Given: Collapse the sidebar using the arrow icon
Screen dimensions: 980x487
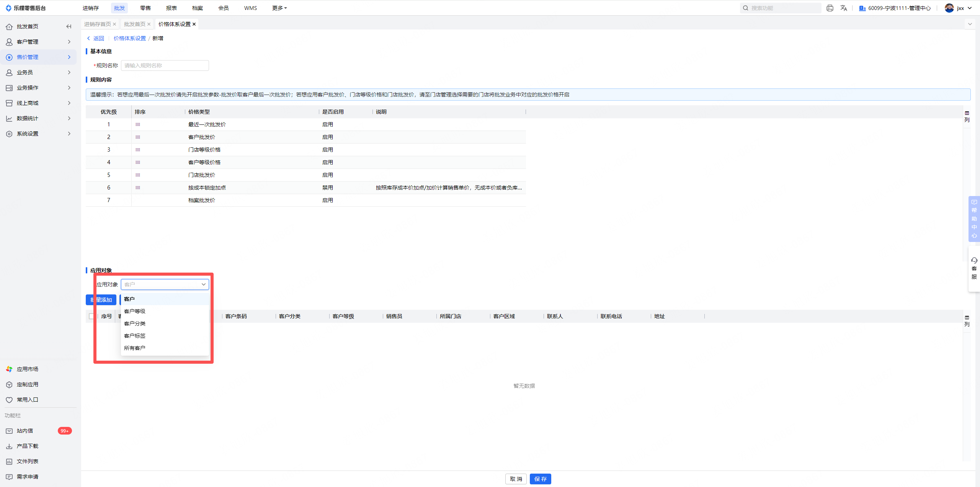Looking at the screenshot, I should (69, 26).
